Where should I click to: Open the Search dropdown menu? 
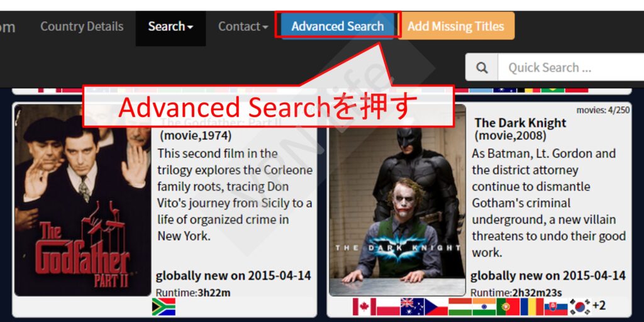pos(170,26)
